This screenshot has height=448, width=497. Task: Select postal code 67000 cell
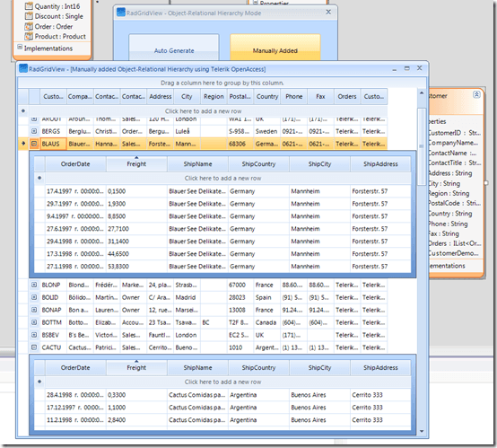click(x=240, y=285)
